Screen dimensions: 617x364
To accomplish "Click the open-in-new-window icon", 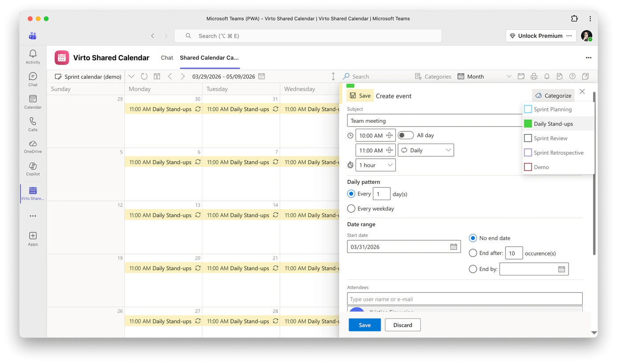I will pos(585,76).
